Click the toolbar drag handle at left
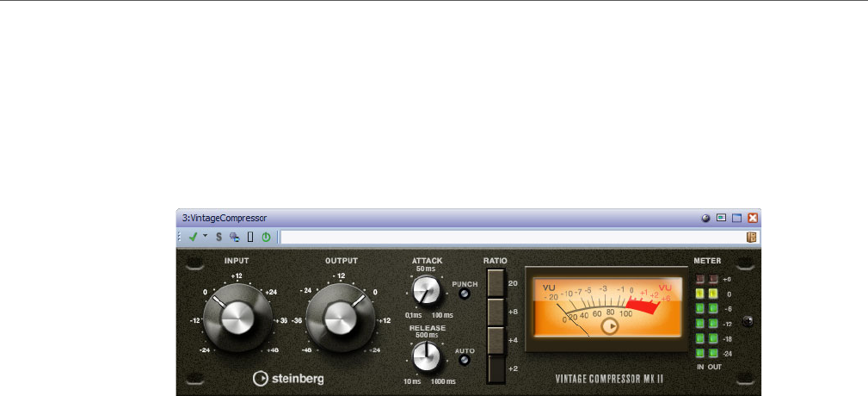Screen dimensions: 868x396 [x=179, y=237]
